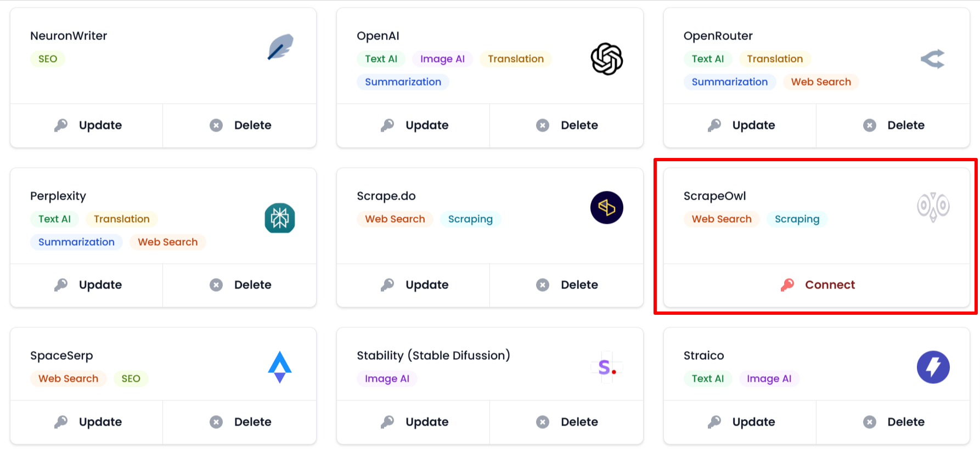
Task: Delete the OpenAI connection
Action: click(567, 125)
